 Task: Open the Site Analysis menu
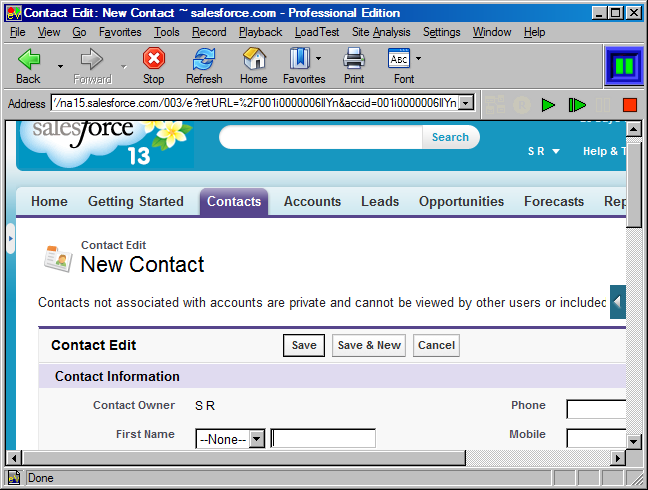tap(381, 32)
